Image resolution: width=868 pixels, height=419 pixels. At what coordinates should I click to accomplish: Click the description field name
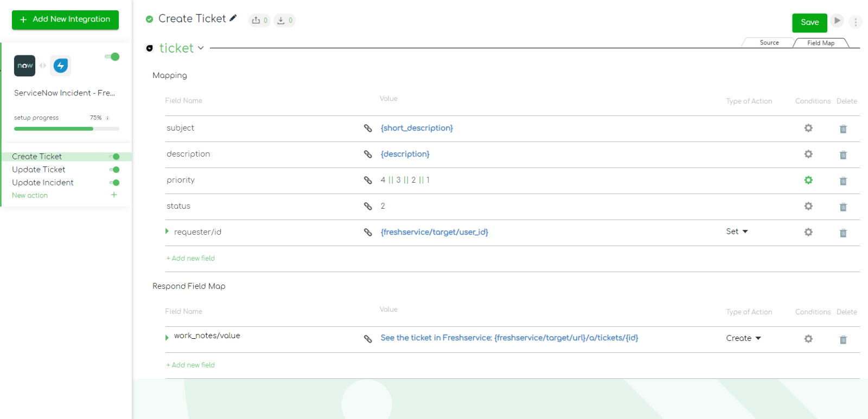(x=188, y=154)
